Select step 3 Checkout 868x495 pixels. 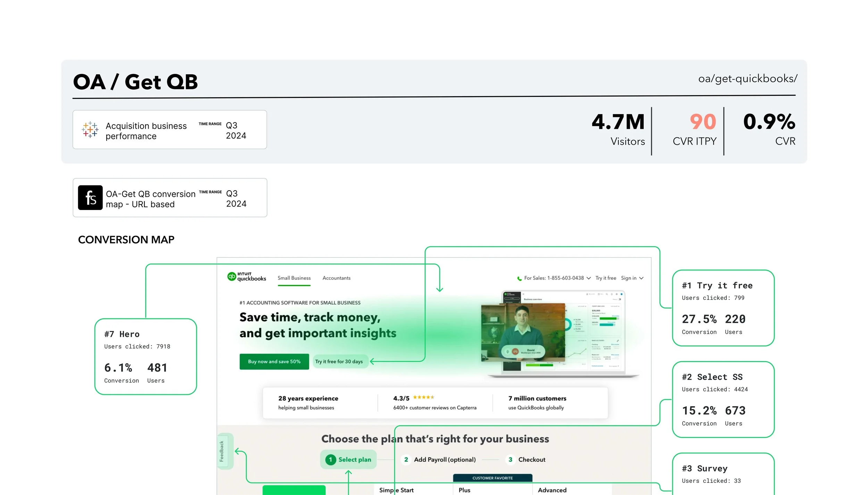pos(526,460)
